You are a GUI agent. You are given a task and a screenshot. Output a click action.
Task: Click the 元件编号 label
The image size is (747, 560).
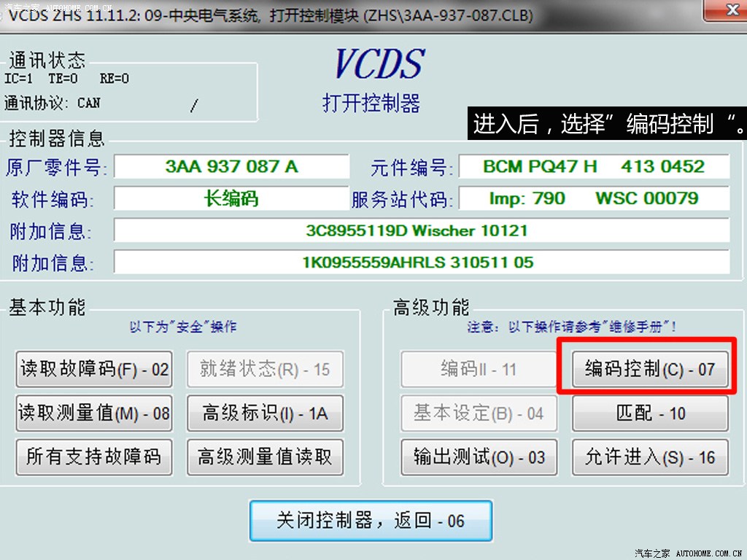point(410,168)
